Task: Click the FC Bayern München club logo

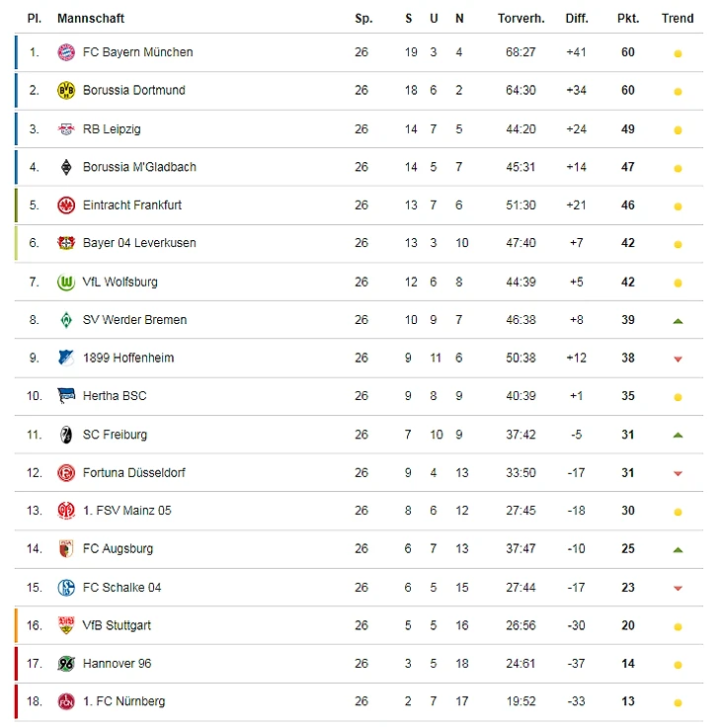Action: point(66,52)
